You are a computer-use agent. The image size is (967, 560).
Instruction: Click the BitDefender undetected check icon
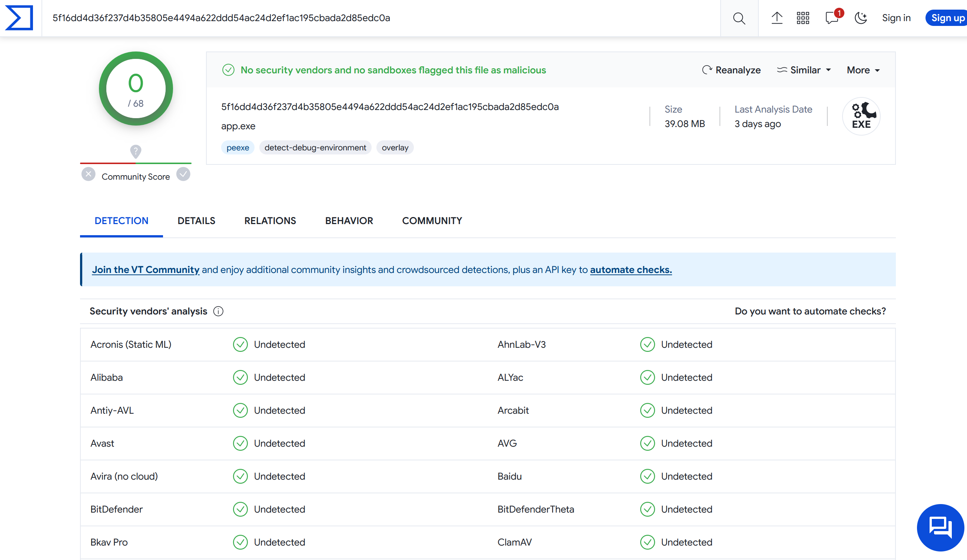pos(240,509)
